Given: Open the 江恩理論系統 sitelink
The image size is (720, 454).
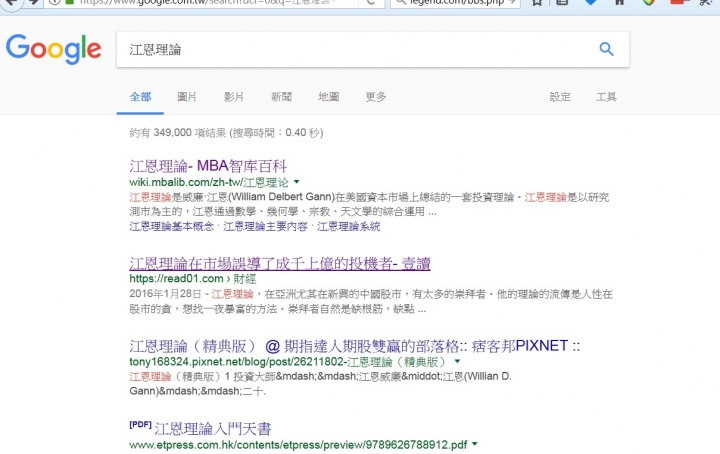Looking at the screenshot, I should pyautogui.click(x=349, y=227).
